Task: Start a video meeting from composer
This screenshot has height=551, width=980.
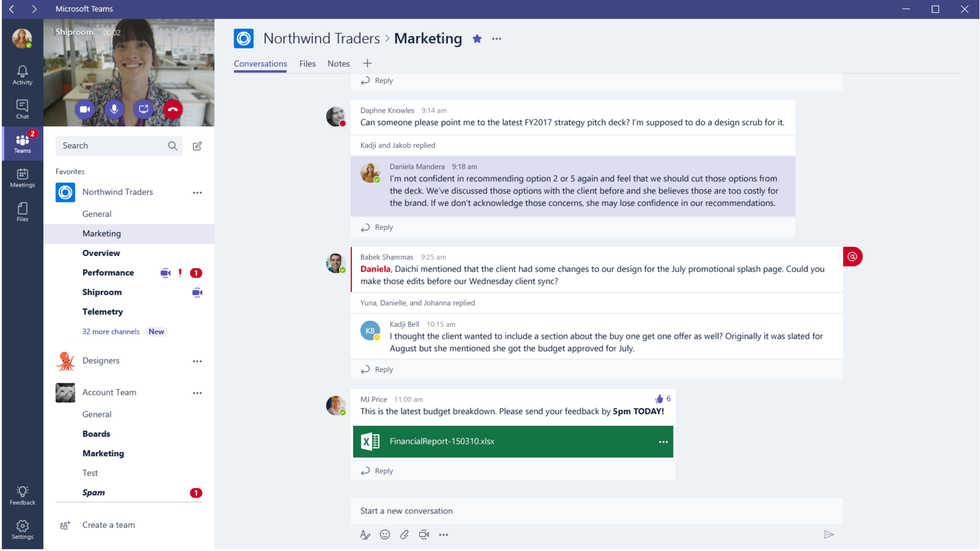Action: pyautogui.click(x=424, y=535)
